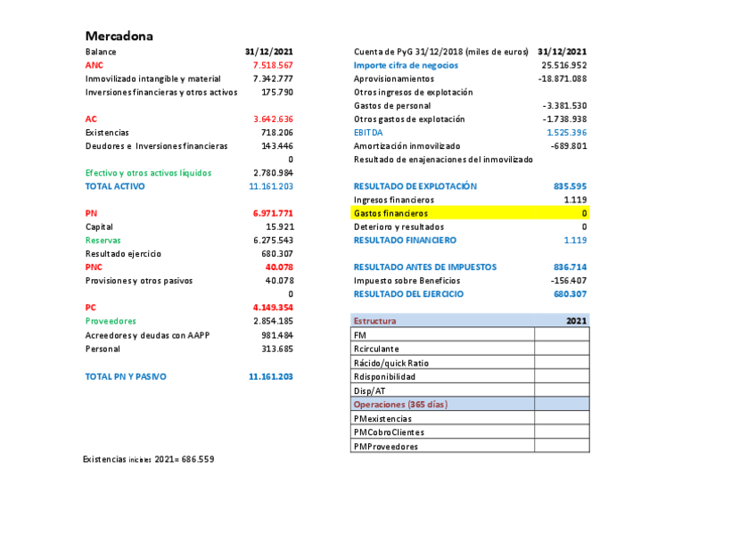Select the empty Rcirculante value cell

(x=561, y=349)
